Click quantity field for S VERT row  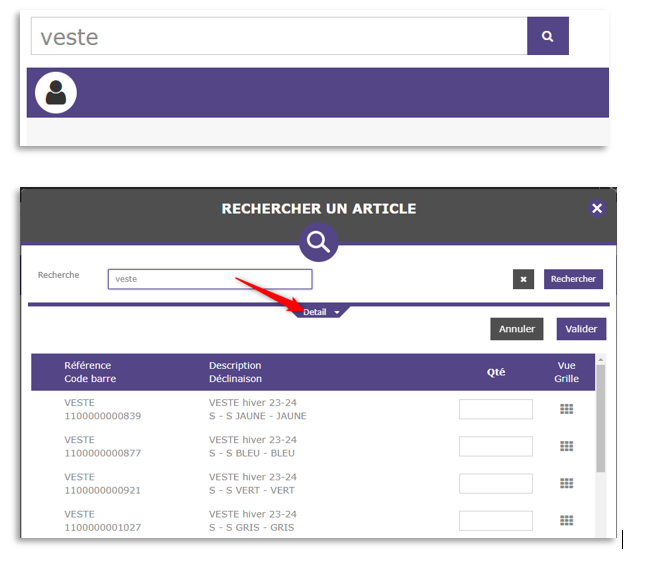click(x=496, y=483)
